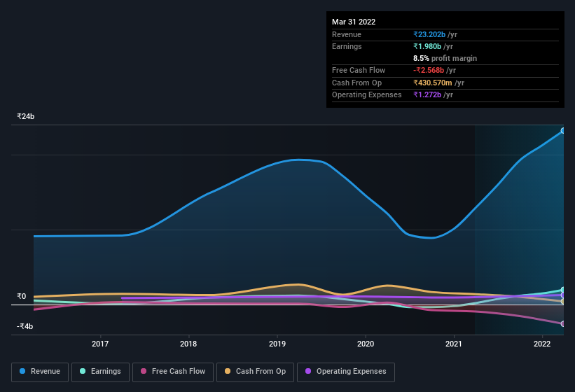Click the ₹23.202b revenue value

click(x=429, y=34)
